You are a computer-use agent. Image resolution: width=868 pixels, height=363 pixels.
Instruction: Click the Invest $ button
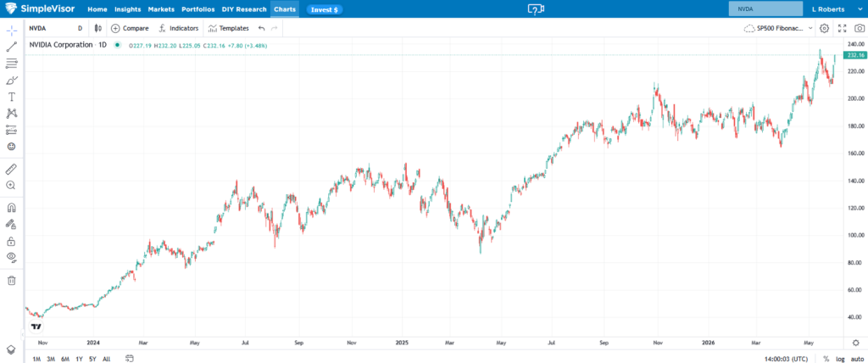(325, 9)
